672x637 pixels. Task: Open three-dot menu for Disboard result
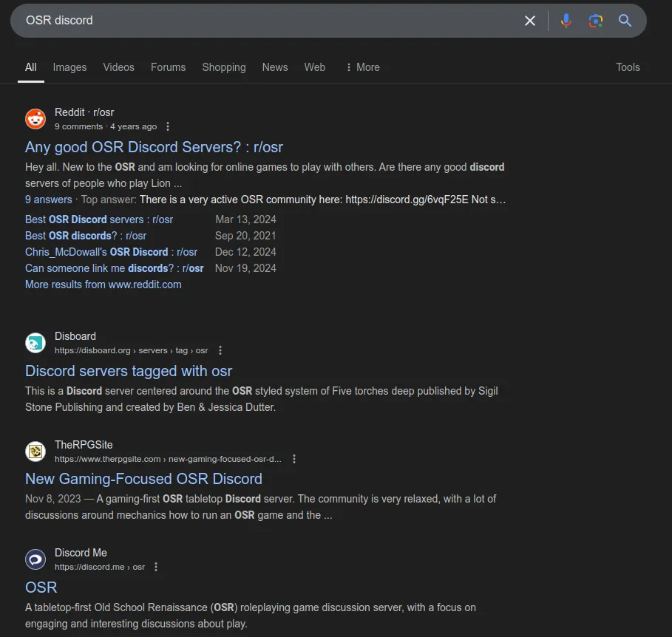tap(220, 350)
